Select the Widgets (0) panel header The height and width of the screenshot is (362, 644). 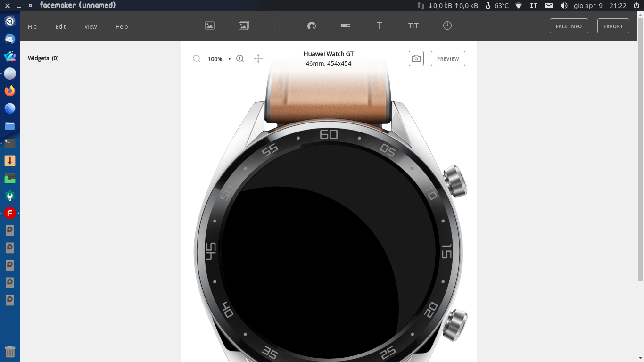(x=43, y=58)
